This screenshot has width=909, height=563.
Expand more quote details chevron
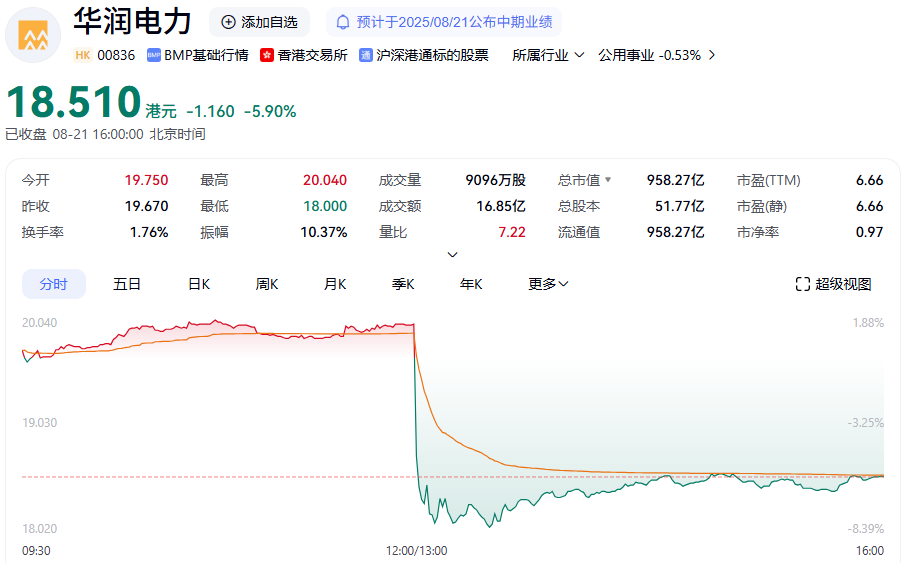pyautogui.click(x=453, y=255)
